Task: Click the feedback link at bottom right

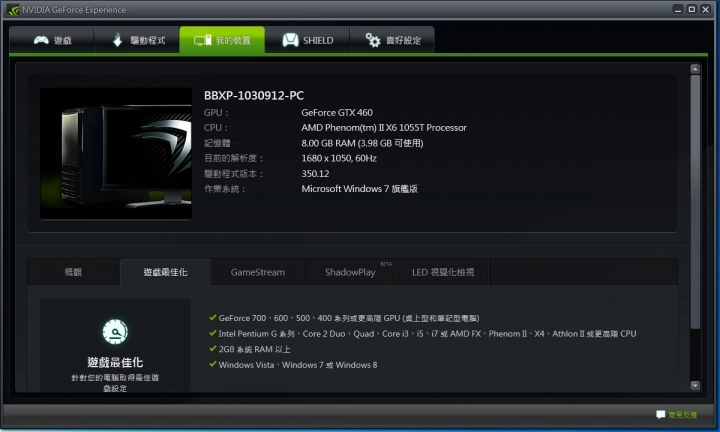Action: (x=682, y=415)
